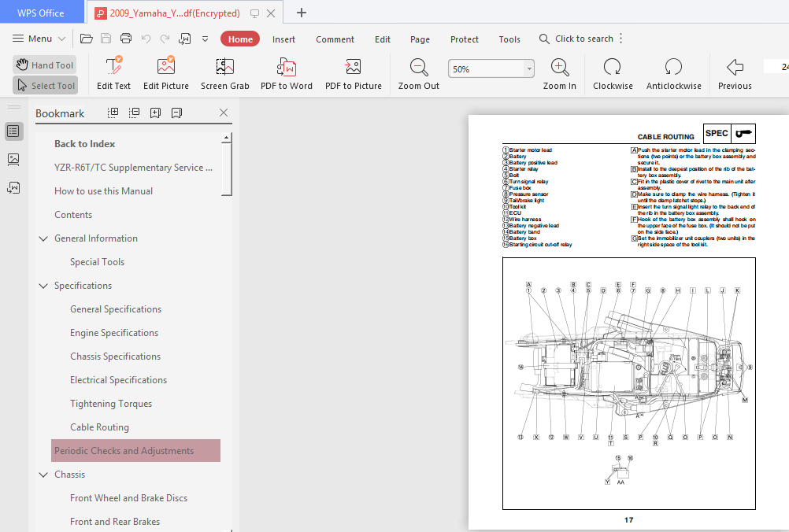Open the Edit ribbon tab
The image size is (789, 532).
coord(383,39)
